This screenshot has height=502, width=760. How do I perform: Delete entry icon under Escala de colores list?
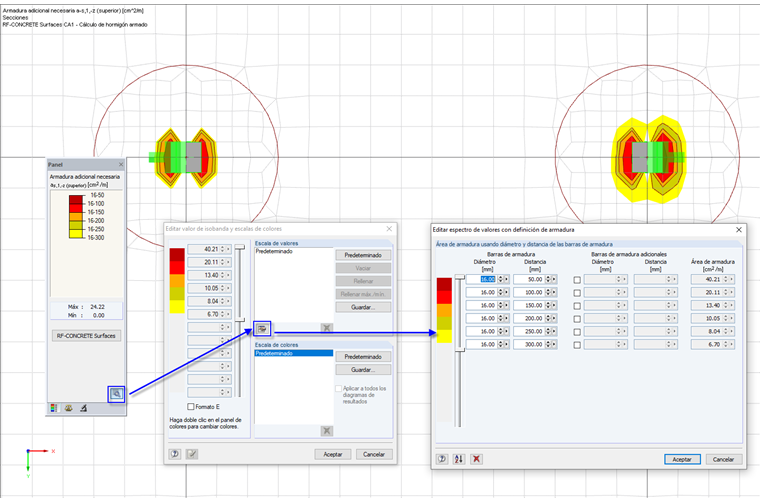(327, 431)
